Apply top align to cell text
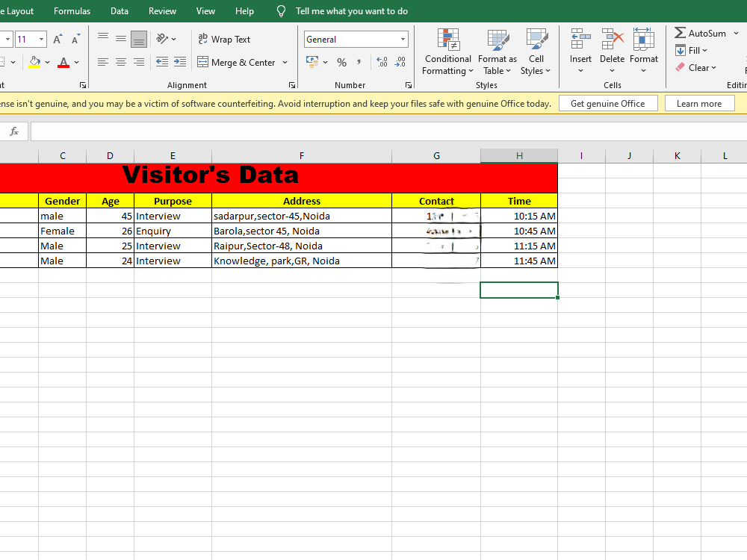 click(x=103, y=39)
